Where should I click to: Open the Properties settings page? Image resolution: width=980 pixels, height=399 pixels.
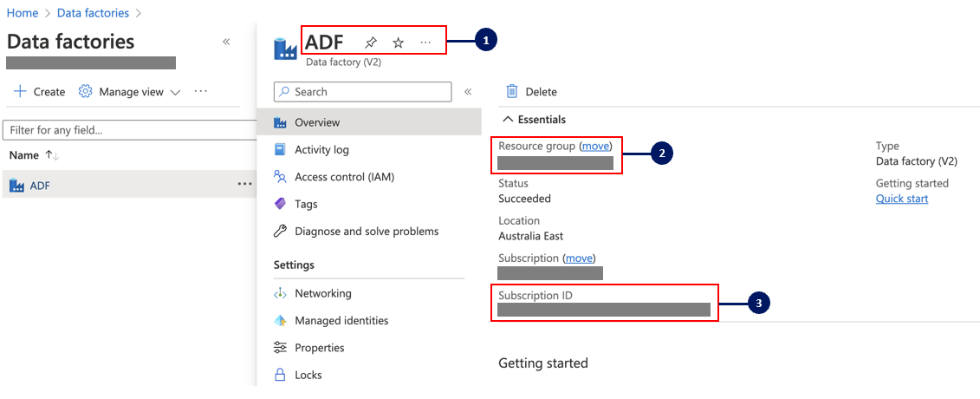319,348
